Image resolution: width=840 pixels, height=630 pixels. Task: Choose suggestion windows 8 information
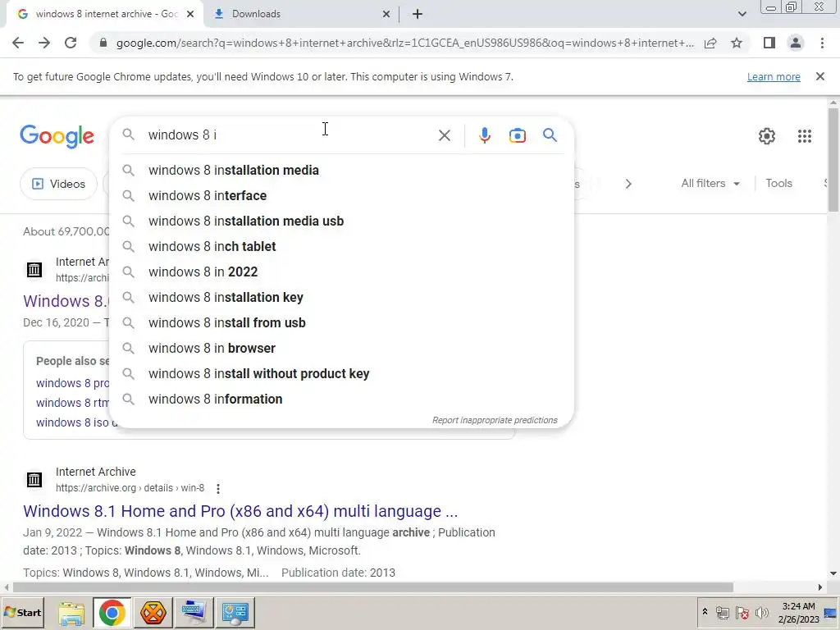click(341, 399)
